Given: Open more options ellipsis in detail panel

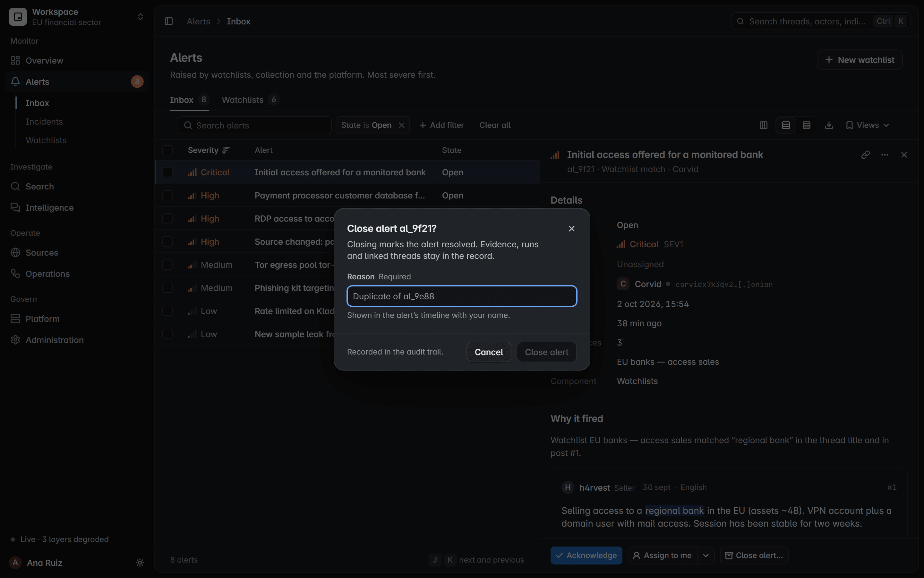Looking at the screenshot, I should pos(885,155).
